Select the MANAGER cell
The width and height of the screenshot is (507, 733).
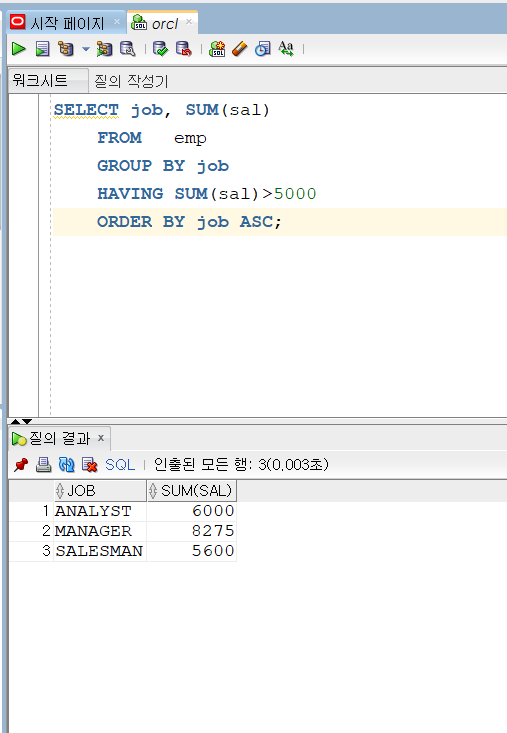(x=100, y=532)
